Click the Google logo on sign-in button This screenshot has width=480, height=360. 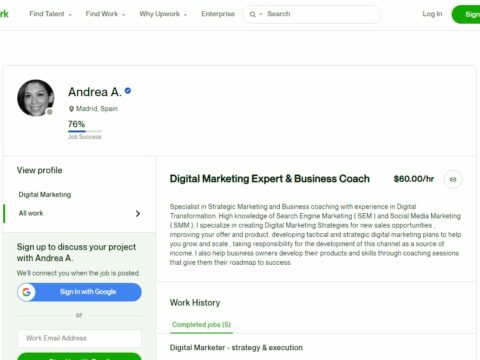26,292
